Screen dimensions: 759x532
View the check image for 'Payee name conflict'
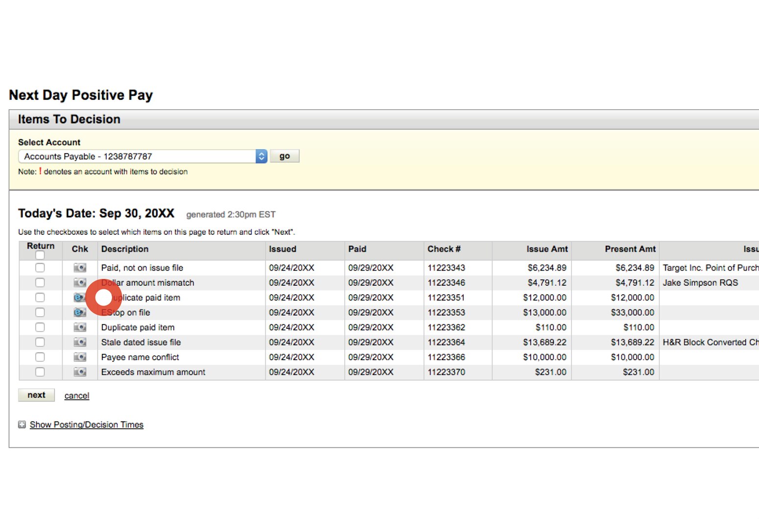click(x=79, y=357)
